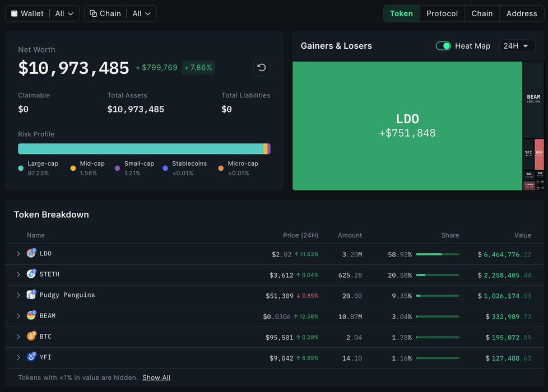Click the Large-cap teal legend dot
Viewport: 548px width, 392px height.
(21, 168)
